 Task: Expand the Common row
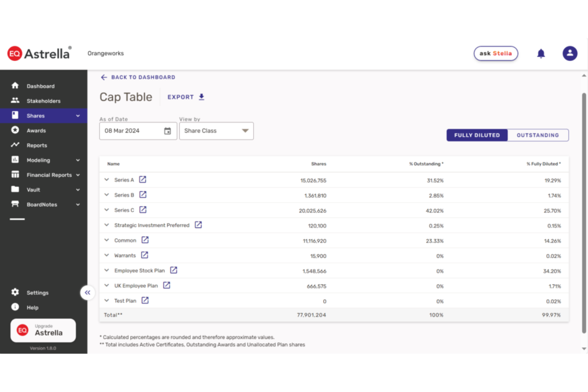[106, 240]
